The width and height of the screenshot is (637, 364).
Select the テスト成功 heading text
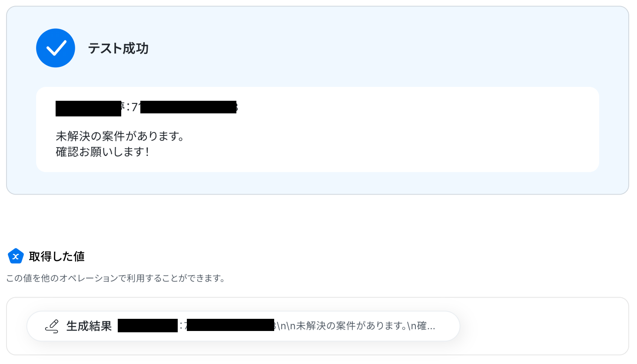pos(118,48)
